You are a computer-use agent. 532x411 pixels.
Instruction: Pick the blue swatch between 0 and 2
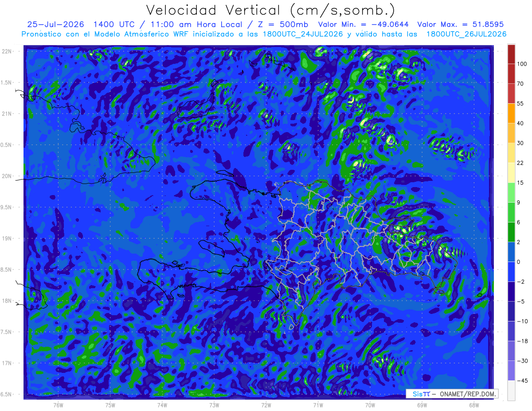(512, 252)
